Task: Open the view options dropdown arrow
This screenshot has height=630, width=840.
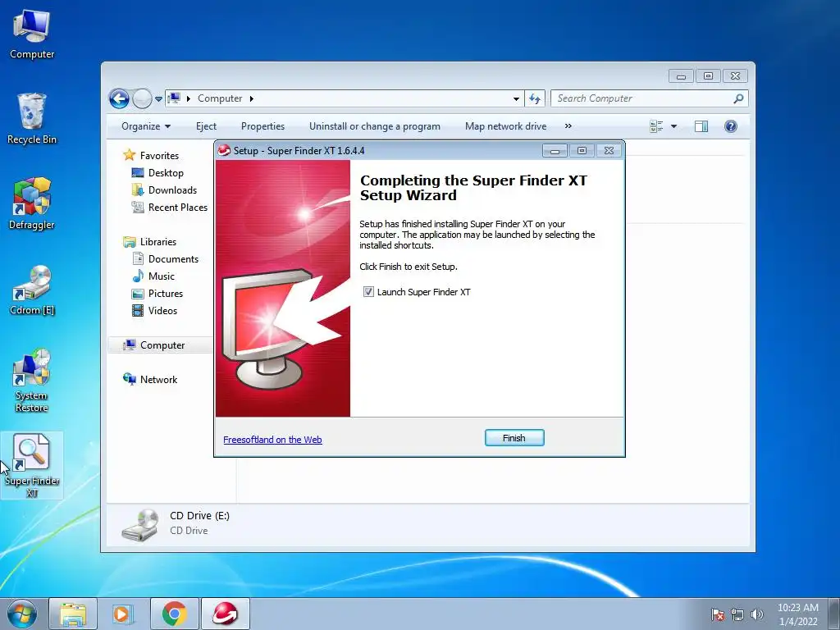Action: (x=674, y=126)
